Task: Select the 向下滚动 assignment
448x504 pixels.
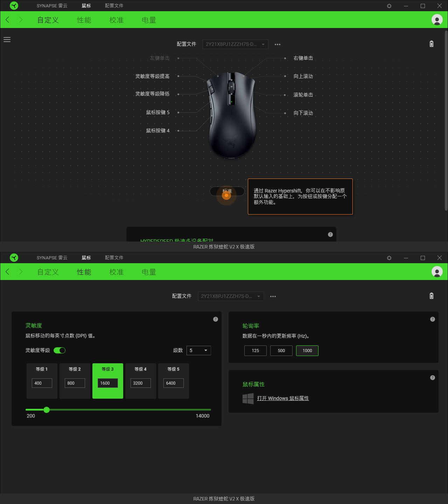Action: [x=303, y=113]
